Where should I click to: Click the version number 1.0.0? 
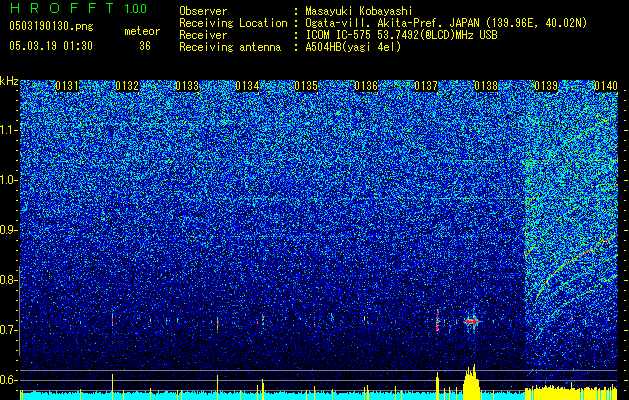click(x=136, y=9)
